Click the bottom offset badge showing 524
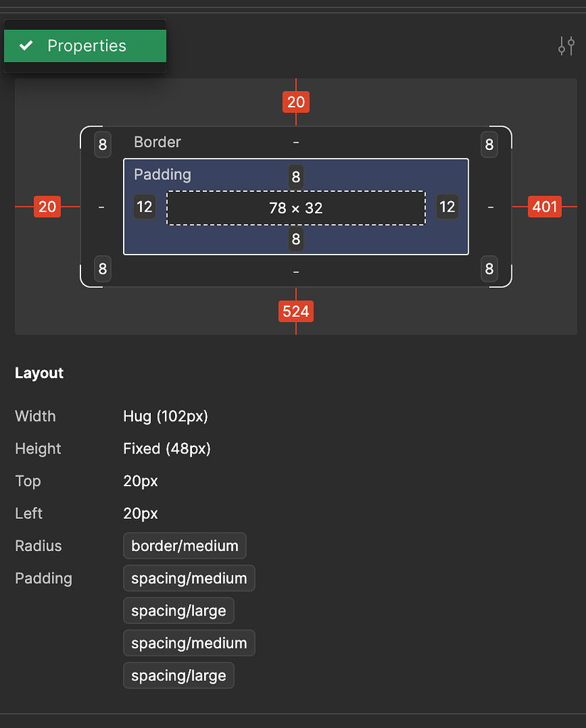Screen dimensions: 586x728 coord(296,311)
